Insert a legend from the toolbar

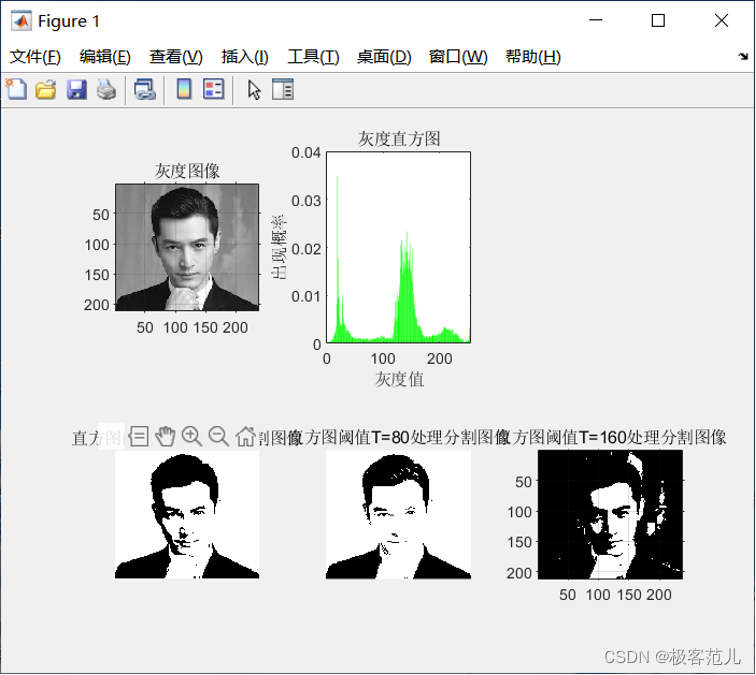click(214, 89)
